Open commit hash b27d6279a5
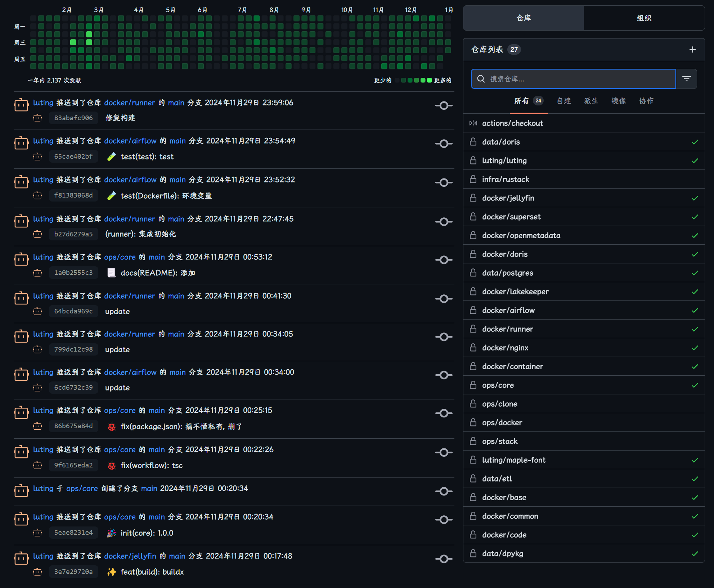The height and width of the screenshot is (588, 714). coord(73,234)
